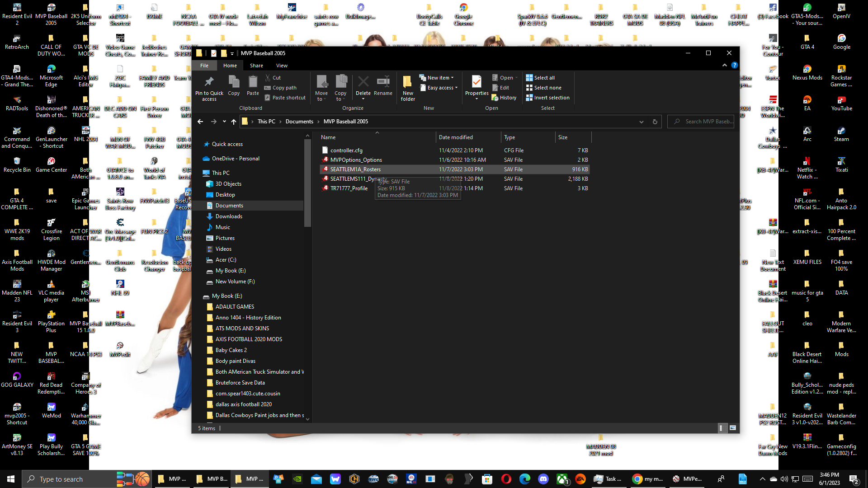Click Invert selection in ribbon
This screenshot has width=868, height=488.
click(x=548, y=98)
